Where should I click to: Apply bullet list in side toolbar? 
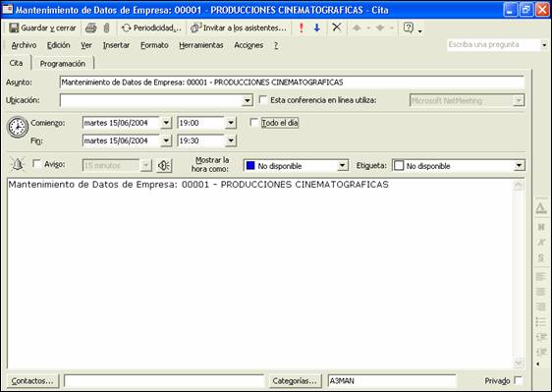pyautogui.click(x=541, y=321)
